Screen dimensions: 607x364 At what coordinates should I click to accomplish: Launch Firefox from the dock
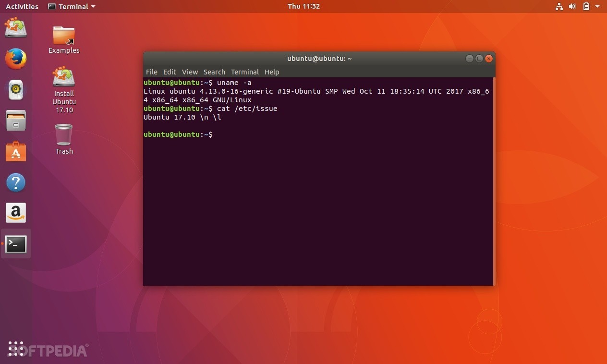16,59
